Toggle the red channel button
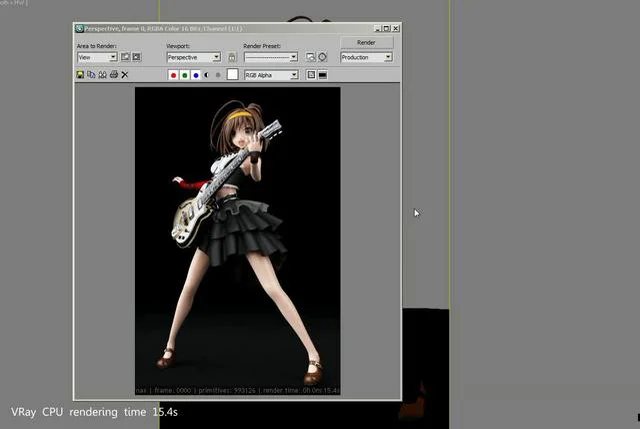 [x=173, y=75]
